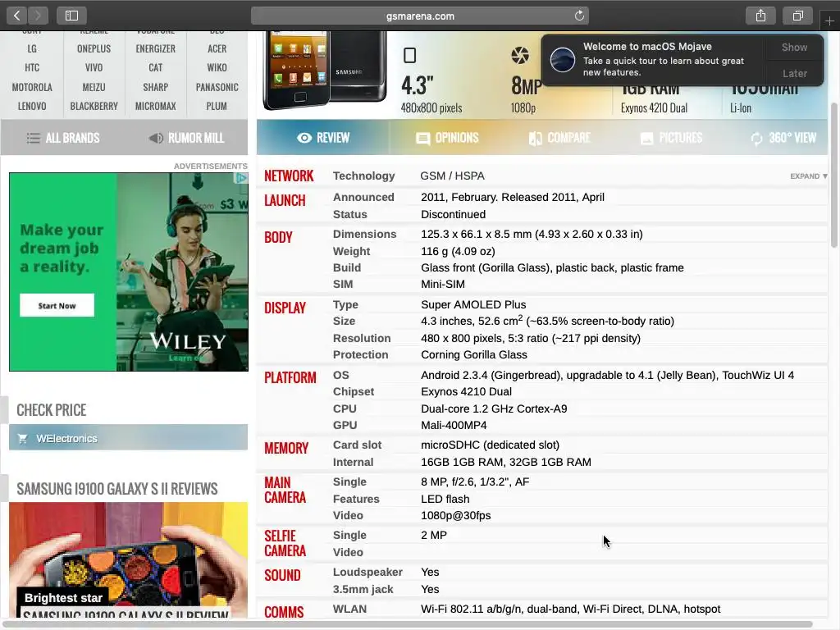Click the Galaxy S II phone image
Viewport: 840px width, 630px height.
[x=325, y=70]
